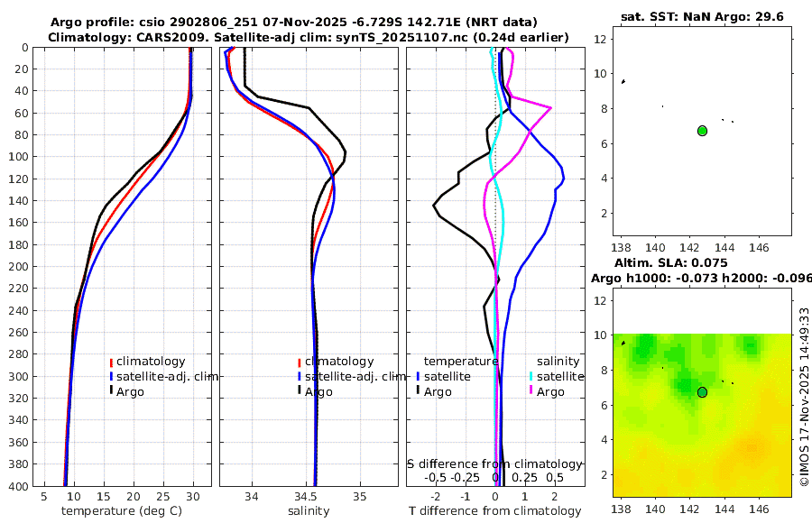Screen dimensions: 812x523
Task: Click the 'Argo h1000: -0.073 h2000' label
Action: (x=701, y=278)
